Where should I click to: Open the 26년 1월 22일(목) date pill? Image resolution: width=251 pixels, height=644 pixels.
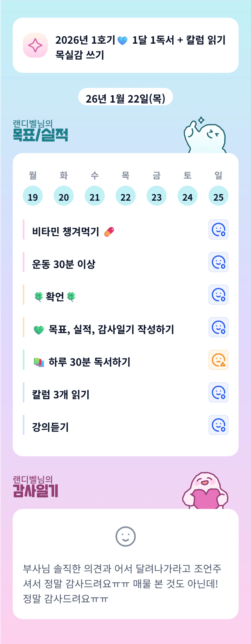pyautogui.click(x=126, y=98)
